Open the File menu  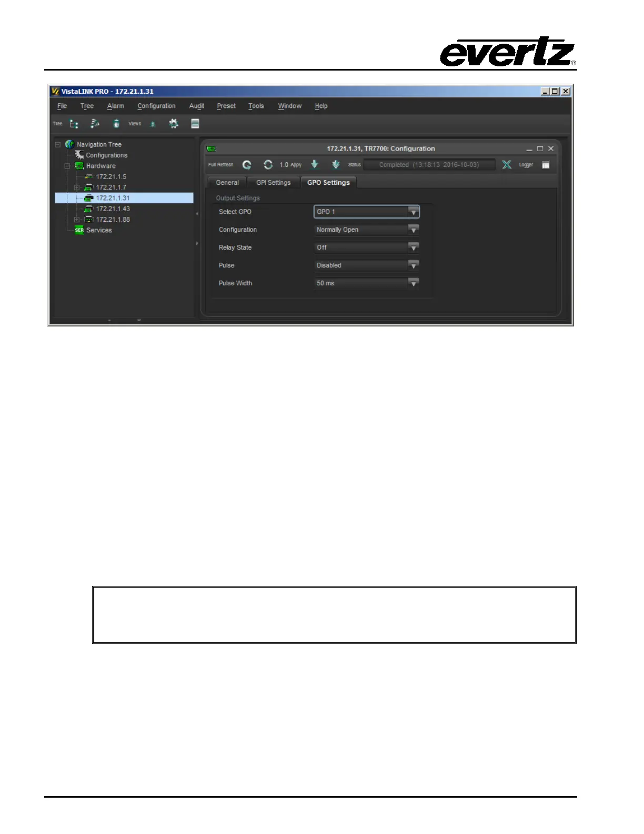click(62, 106)
